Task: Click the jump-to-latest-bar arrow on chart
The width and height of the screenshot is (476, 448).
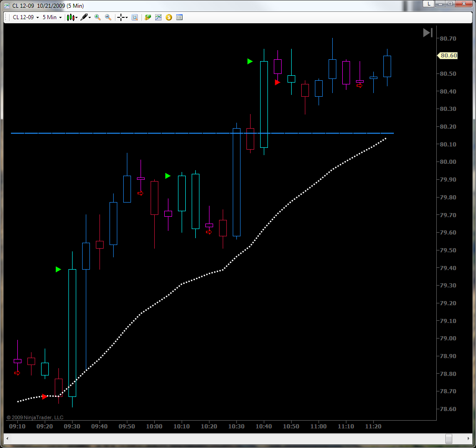Action: click(x=428, y=33)
